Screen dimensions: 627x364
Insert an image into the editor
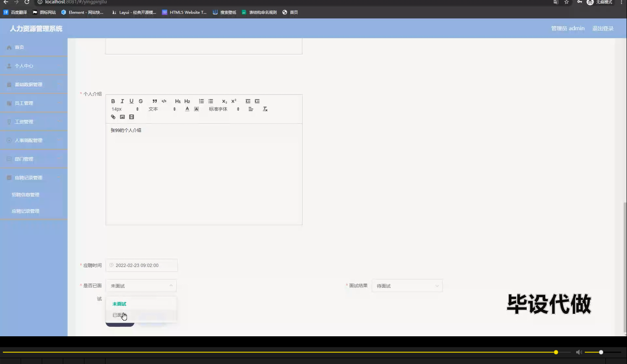(122, 117)
